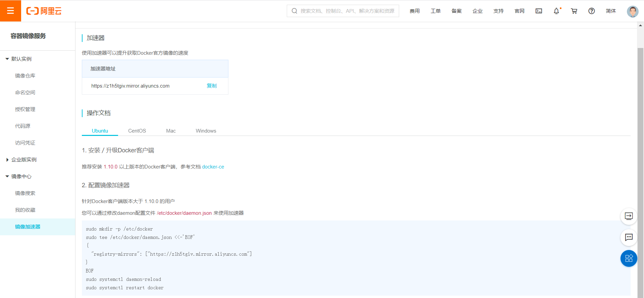
Task: Switch to the CentOS tab
Action: click(x=137, y=131)
